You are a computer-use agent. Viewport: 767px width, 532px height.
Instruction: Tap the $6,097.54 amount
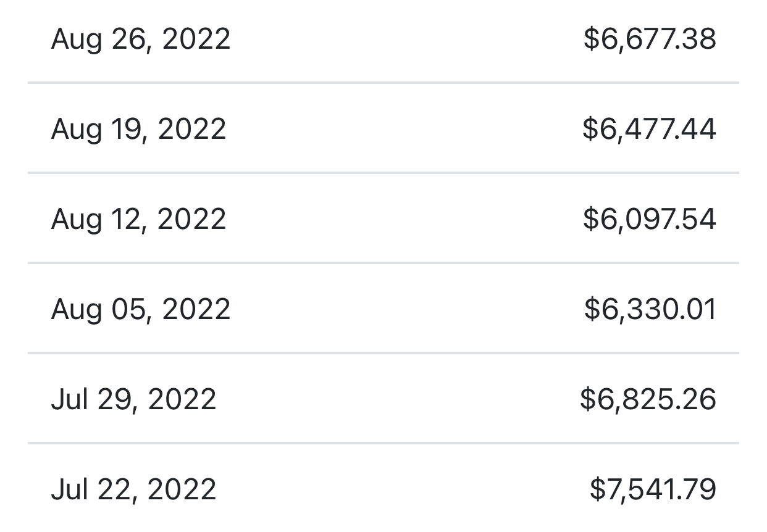coord(650,220)
